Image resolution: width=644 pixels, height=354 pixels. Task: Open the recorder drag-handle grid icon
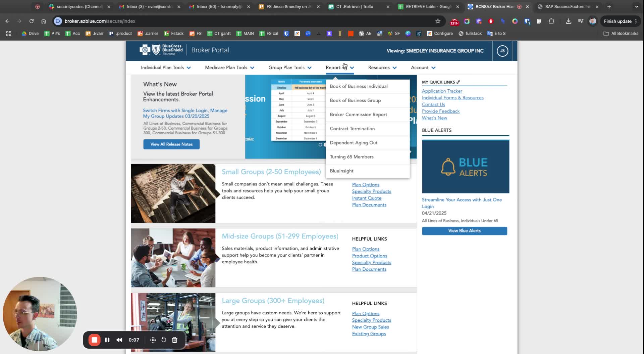(153, 340)
